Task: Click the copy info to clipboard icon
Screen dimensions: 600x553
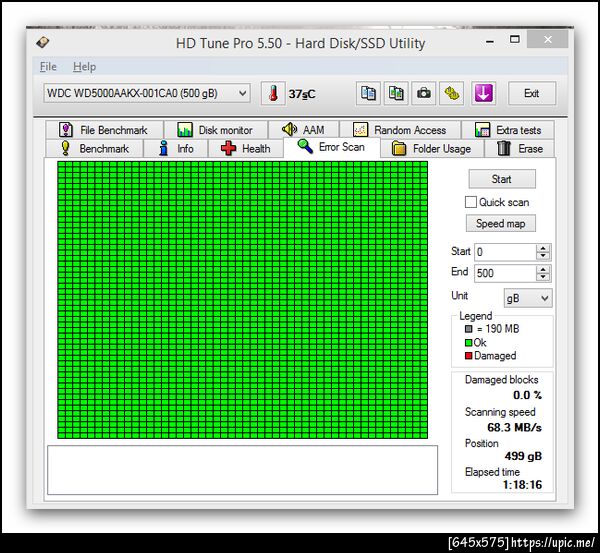Action: tap(368, 93)
